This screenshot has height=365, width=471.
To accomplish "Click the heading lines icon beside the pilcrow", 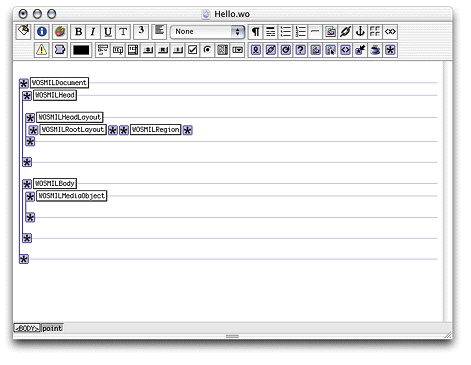I will (271, 32).
